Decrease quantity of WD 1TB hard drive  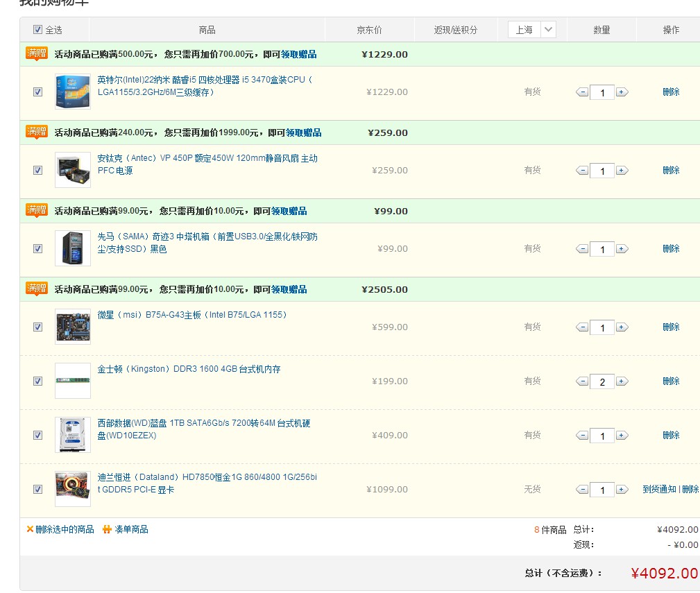(582, 436)
